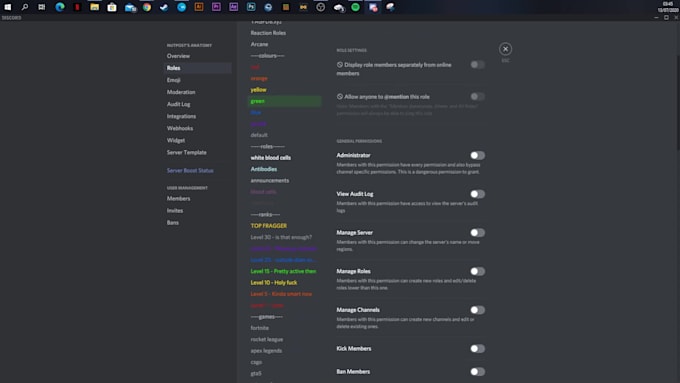Open Task View from the taskbar
Screen dimensions: 680x383
click(x=42, y=7)
